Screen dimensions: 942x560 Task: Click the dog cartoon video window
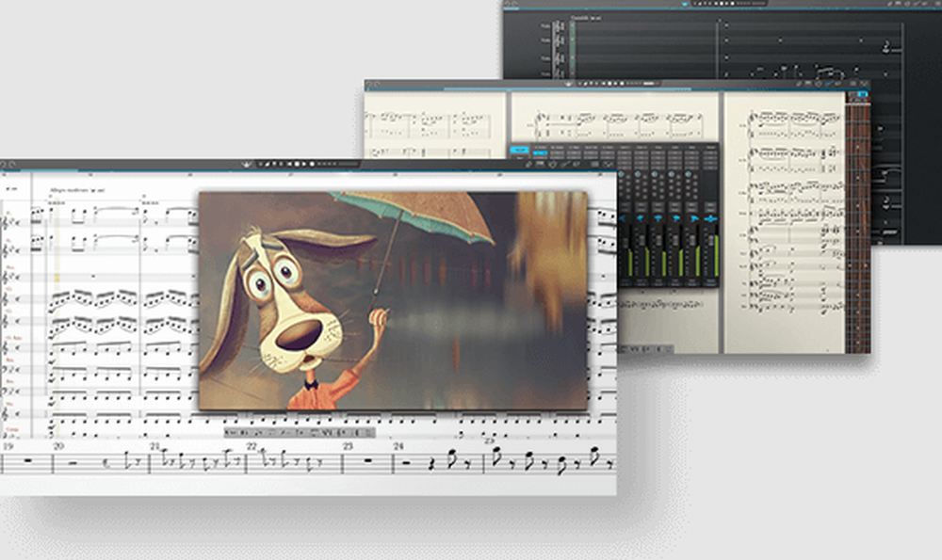pyautogui.click(x=393, y=301)
